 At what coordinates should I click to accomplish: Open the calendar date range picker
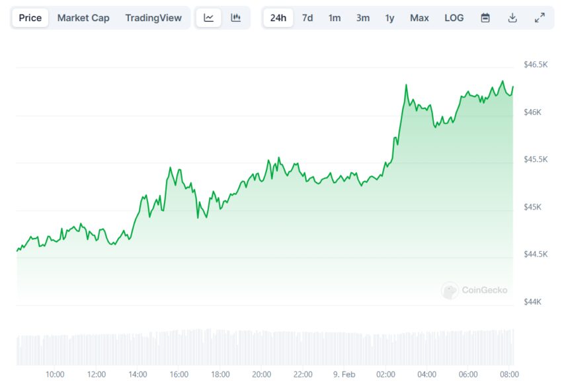pos(485,18)
